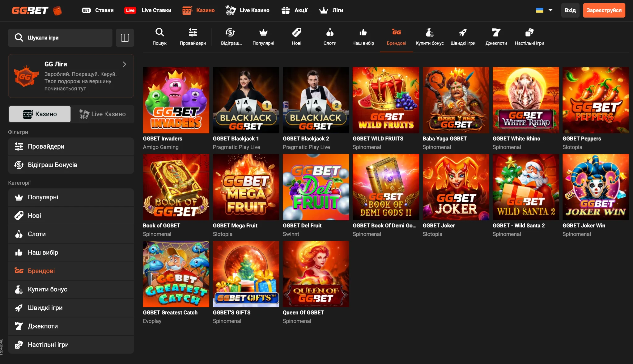The width and height of the screenshot is (633, 364).
Task: Focus the Шукати ігри search field
Action: [60, 38]
